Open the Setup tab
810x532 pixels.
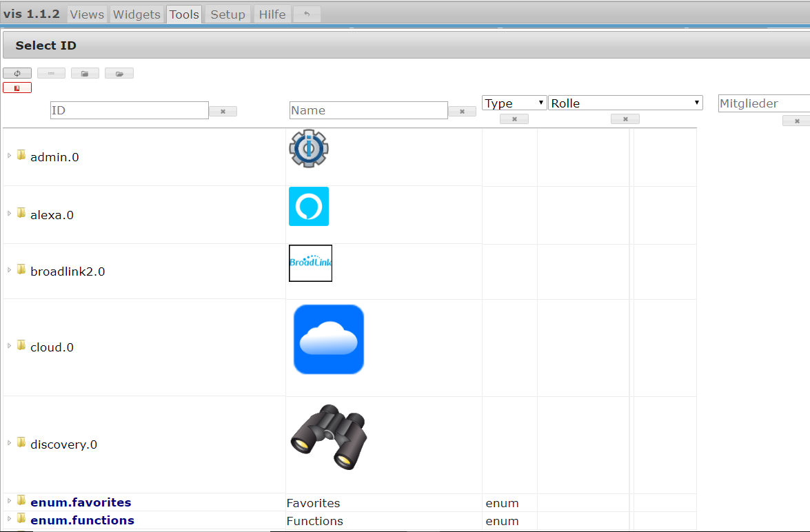pos(227,14)
